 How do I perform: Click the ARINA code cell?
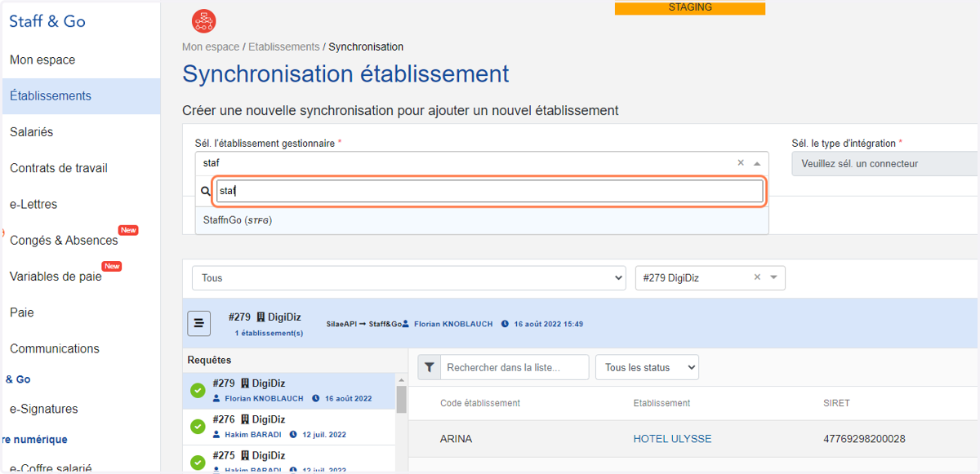click(456, 439)
